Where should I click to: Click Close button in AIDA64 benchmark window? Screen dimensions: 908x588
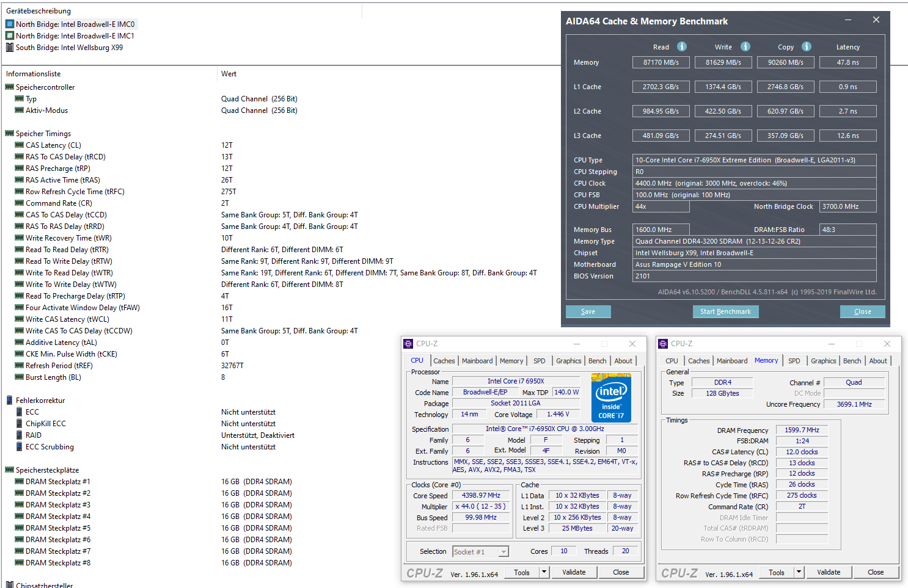862,311
